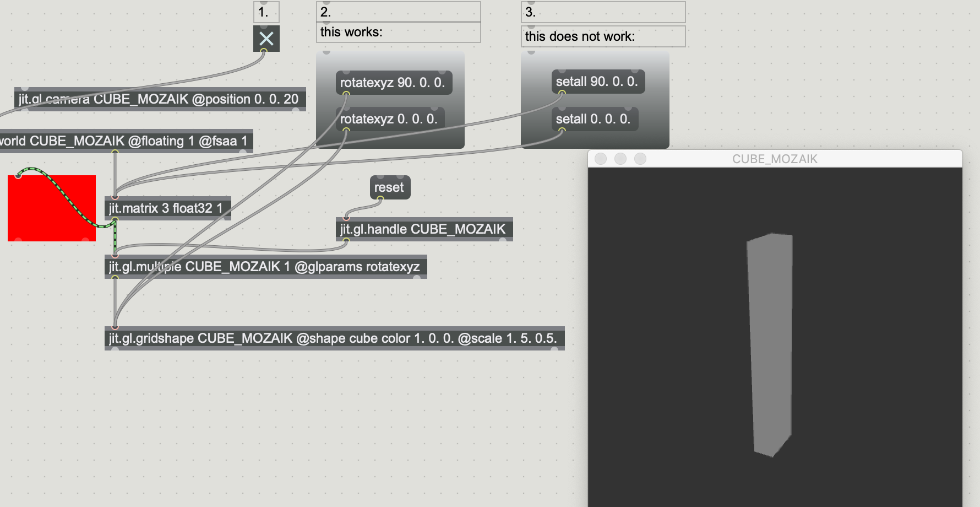Image resolution: width=980 pixels, height=507 pixels.
Task: Minimize the CUBE_MOZAIK render window
Action: 620,159
